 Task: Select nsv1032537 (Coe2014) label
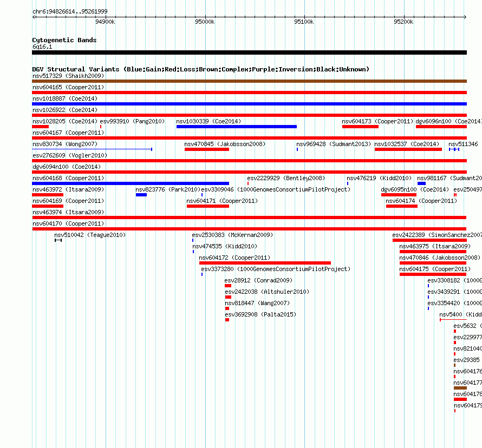(407, 144)
